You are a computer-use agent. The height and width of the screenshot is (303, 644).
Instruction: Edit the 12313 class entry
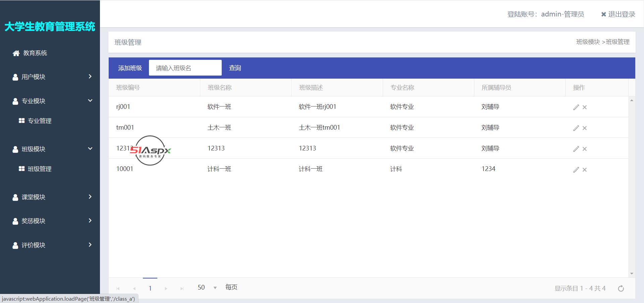point(576,149)
